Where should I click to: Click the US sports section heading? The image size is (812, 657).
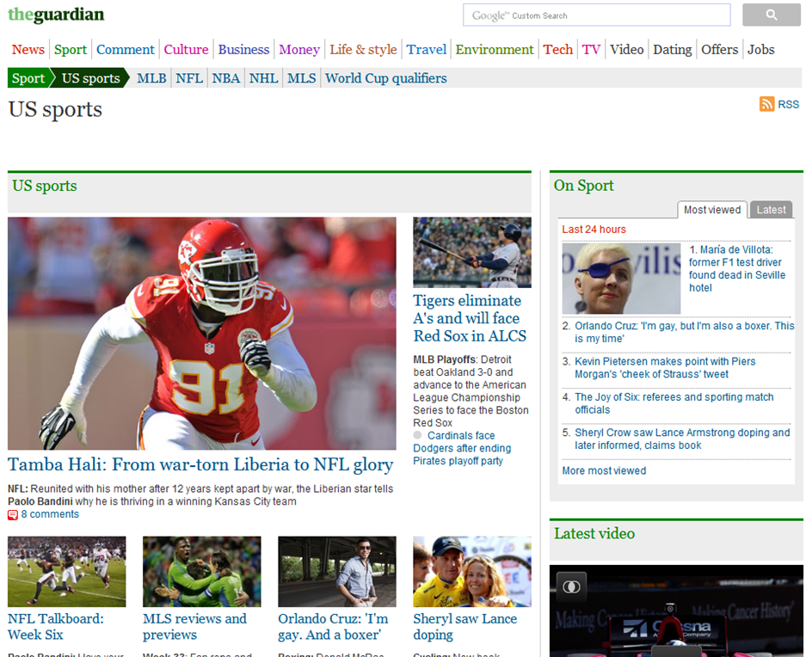[45, 186]
